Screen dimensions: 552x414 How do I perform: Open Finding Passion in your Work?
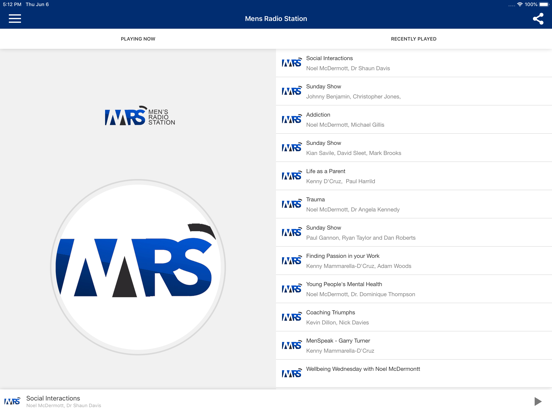click(414, 261)
